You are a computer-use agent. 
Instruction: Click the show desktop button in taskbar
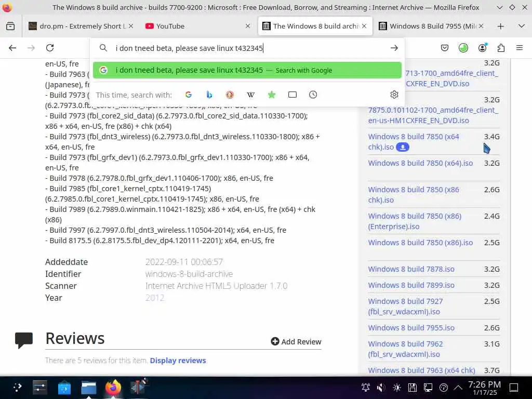click(x=514, y=388)
